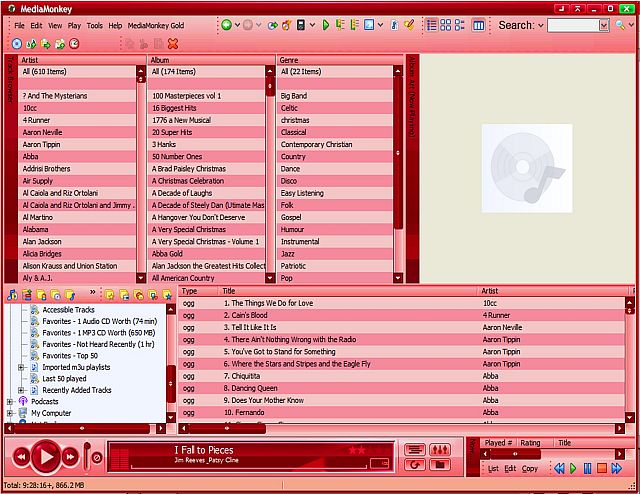Click the vertical volume slider

[87, 456]
